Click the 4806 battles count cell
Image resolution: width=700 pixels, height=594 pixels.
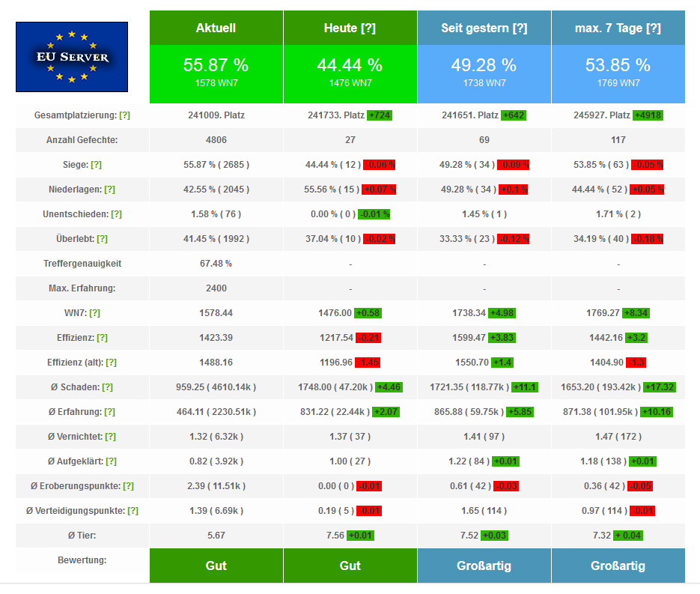[216, 140]
